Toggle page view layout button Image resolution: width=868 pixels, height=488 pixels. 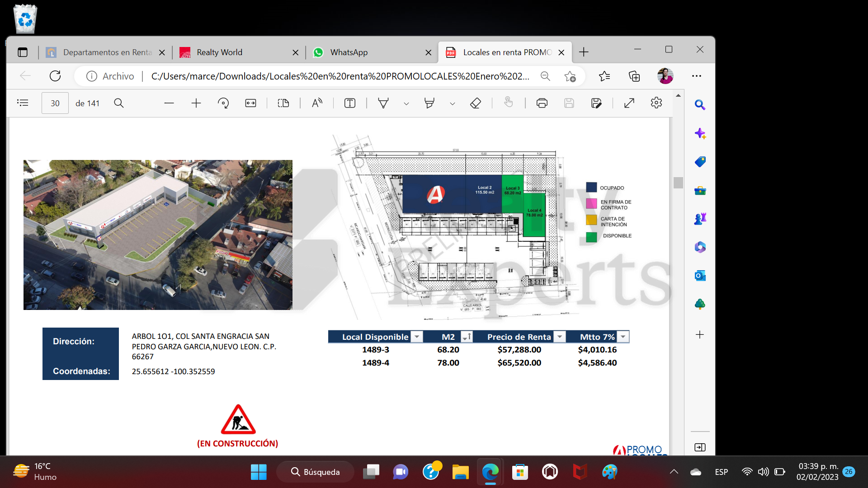point(283,103)
